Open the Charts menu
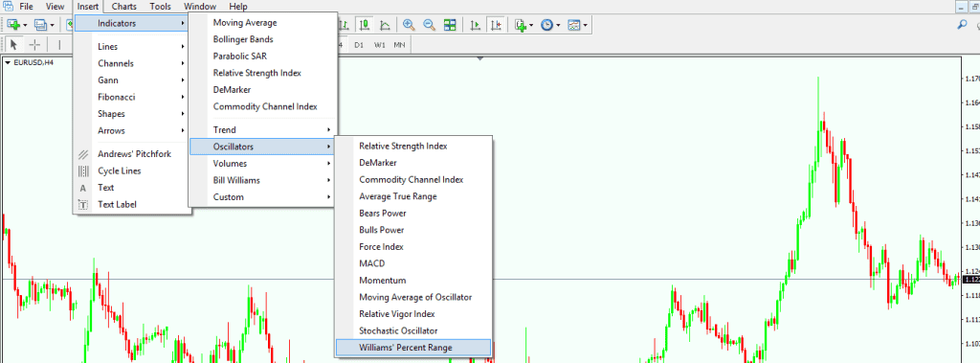Viewport: 980px width, 363px height. 123,7
